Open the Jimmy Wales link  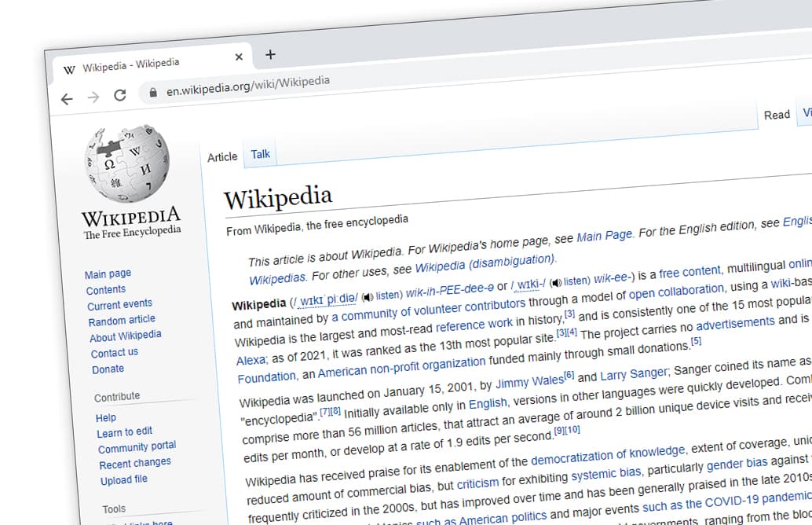(529, 382)
